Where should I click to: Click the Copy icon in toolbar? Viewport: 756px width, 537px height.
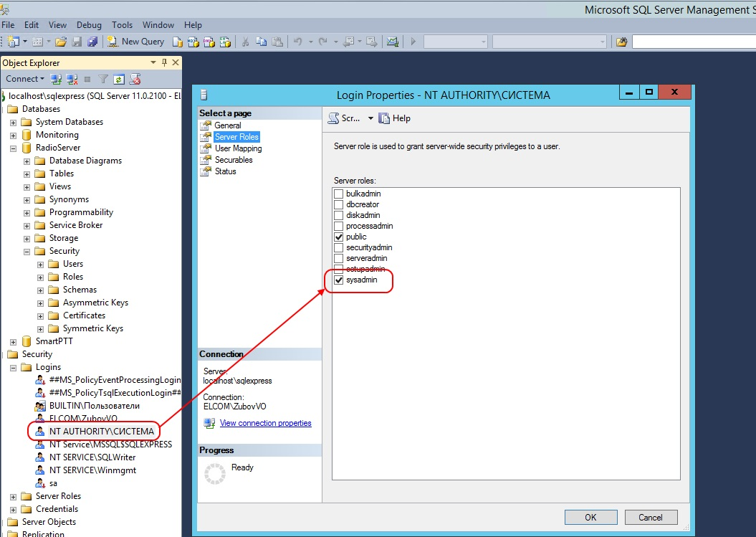click(262, 42)
